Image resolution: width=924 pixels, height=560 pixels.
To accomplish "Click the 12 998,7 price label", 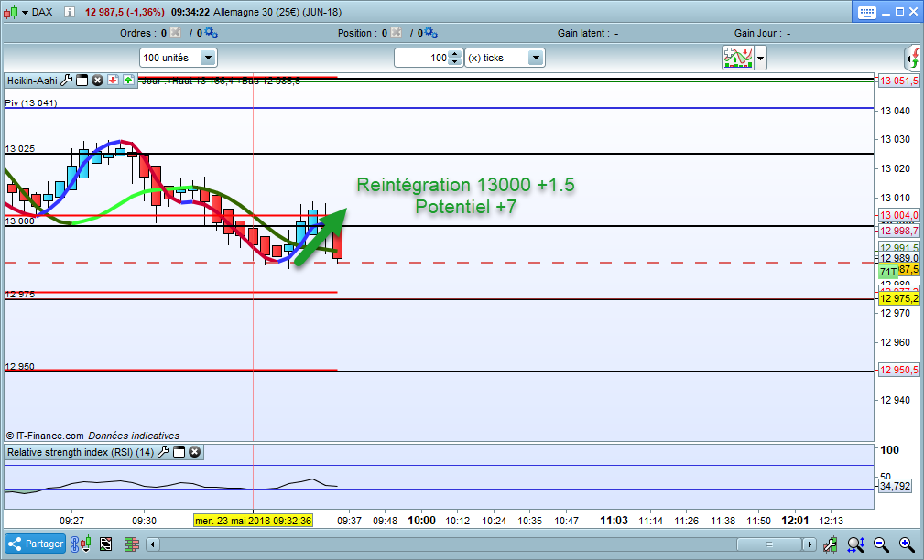I will pos(898,231).
